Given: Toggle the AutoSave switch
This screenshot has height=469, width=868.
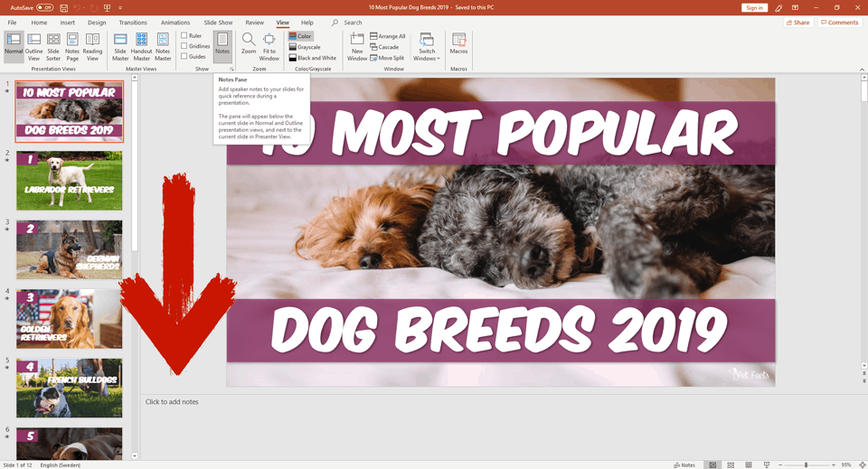Looking at the screenshot, I should click(x=45, y=8).
